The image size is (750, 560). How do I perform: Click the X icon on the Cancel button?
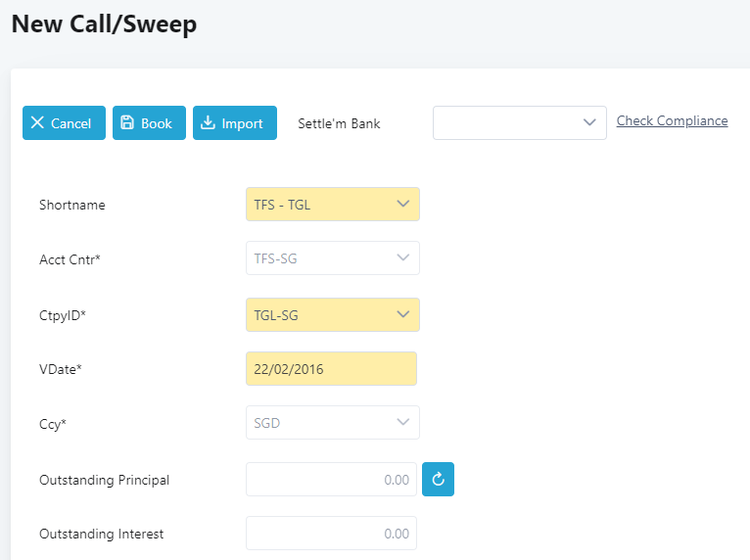(37, 122)
